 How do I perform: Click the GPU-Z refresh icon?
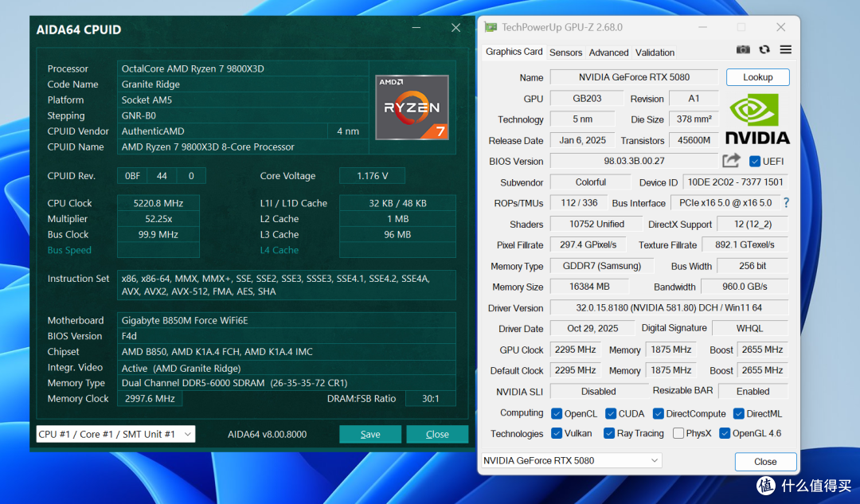tap(764, 50)
